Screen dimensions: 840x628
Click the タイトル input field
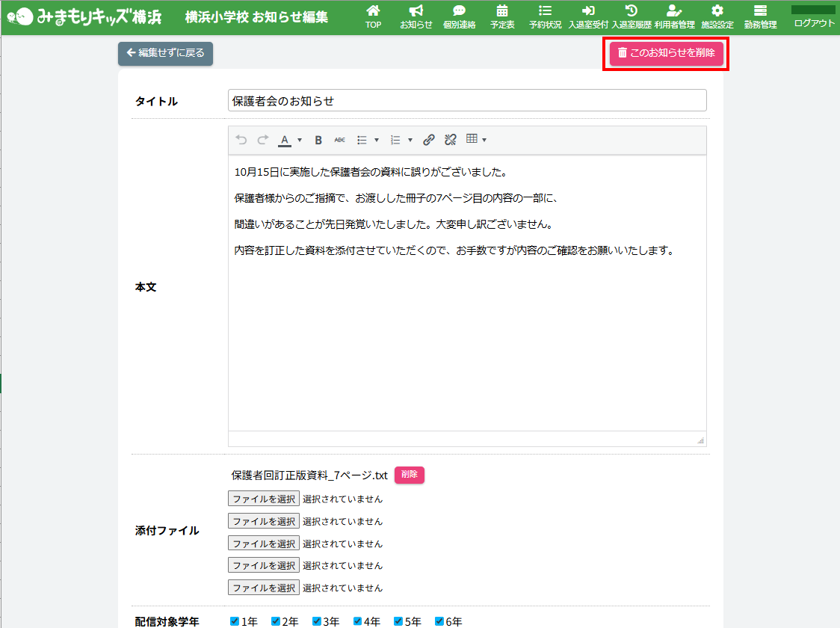pos(467,101)
